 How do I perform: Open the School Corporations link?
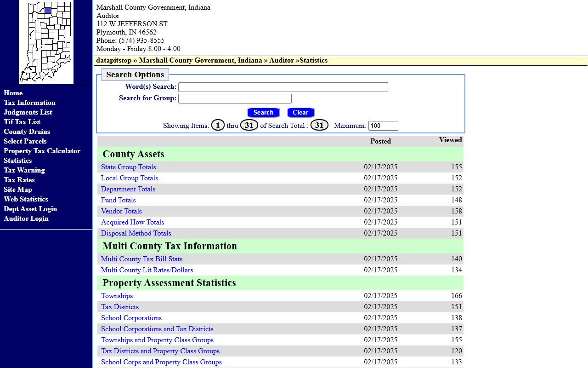coord(131,318)
